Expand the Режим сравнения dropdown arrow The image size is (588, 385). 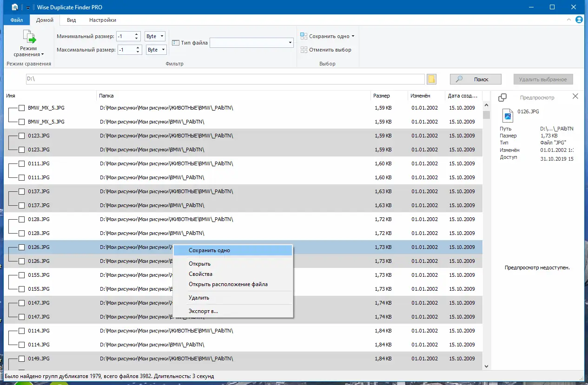[x=43, y=55]
